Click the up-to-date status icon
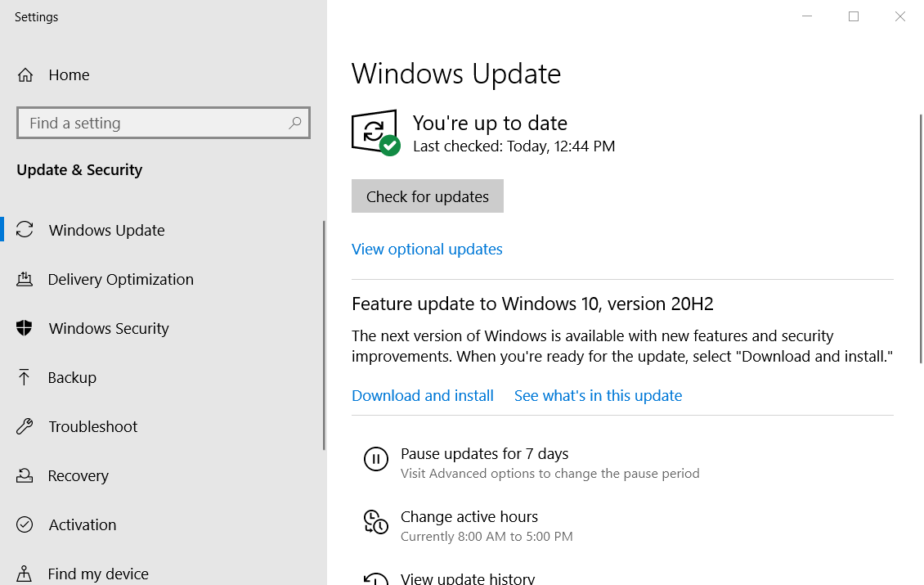 (376, 133)
